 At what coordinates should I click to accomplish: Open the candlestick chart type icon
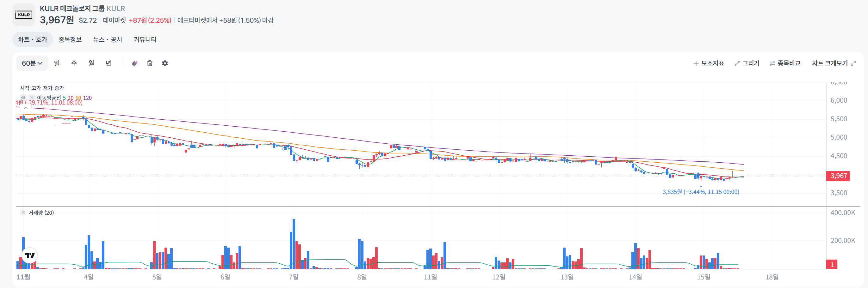tap(134, 63)
